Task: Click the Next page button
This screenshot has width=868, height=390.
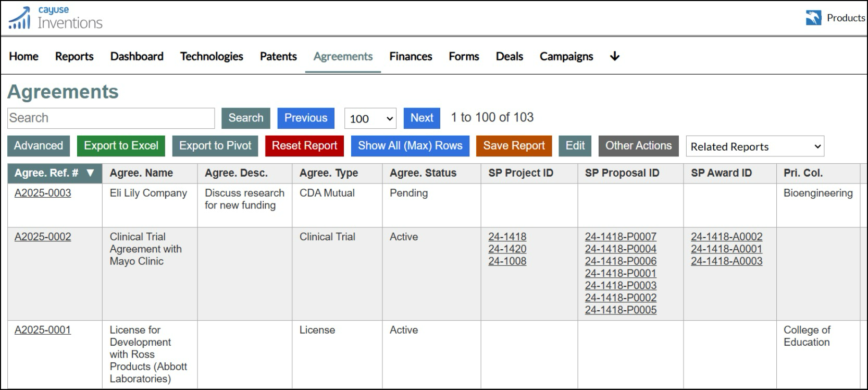Action: click(422, 118)
